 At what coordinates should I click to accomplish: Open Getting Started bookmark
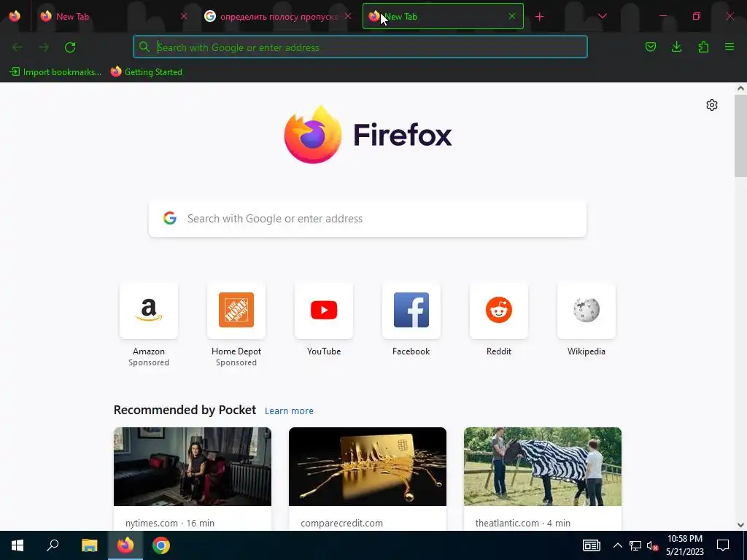(x=146, y=72)
